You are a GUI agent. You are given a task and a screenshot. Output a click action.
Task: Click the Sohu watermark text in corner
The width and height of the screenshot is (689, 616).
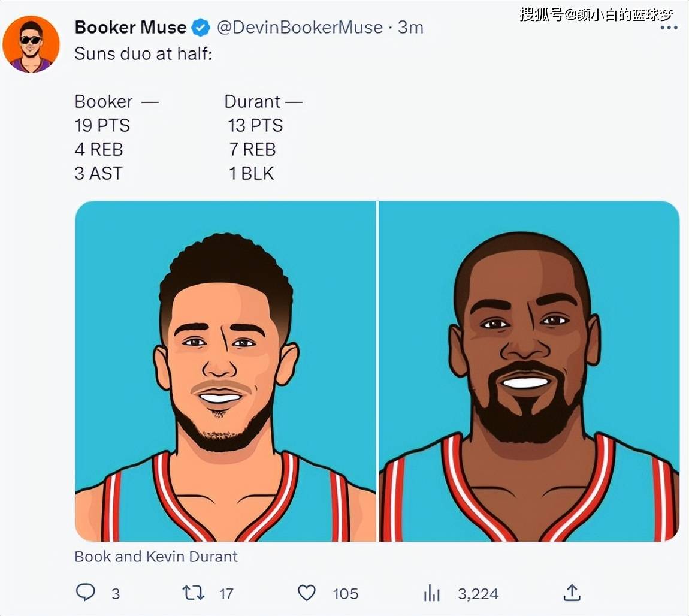[x=596, y=14]
